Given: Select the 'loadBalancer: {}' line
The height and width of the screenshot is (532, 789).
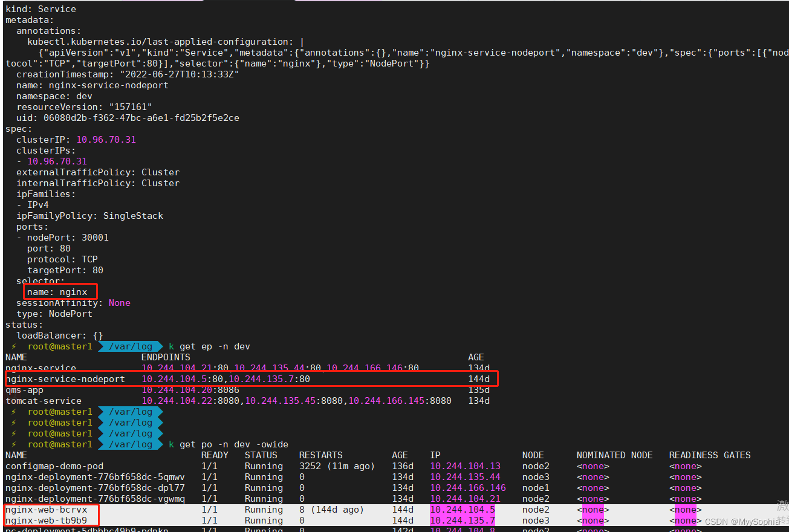Looking at the screenshot, I should (60, 336).
